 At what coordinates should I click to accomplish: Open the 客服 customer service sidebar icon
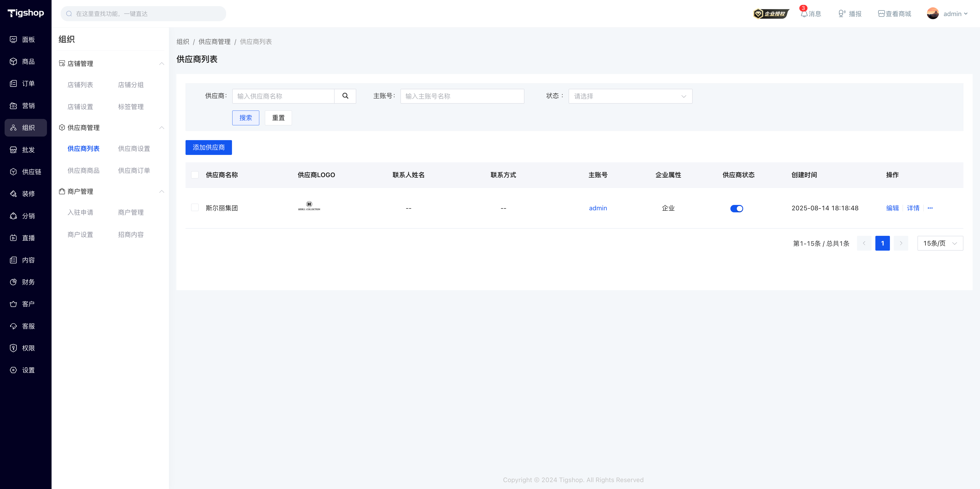coord(13,326)
